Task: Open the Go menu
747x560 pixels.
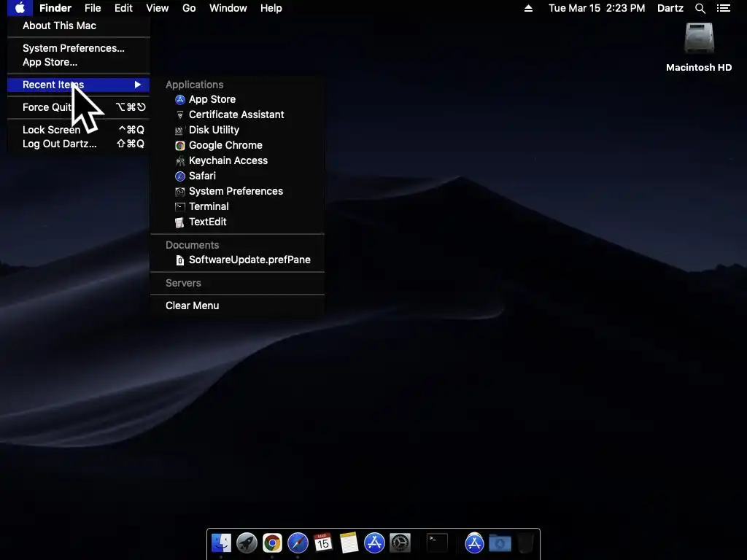Action: coord(189,8)
